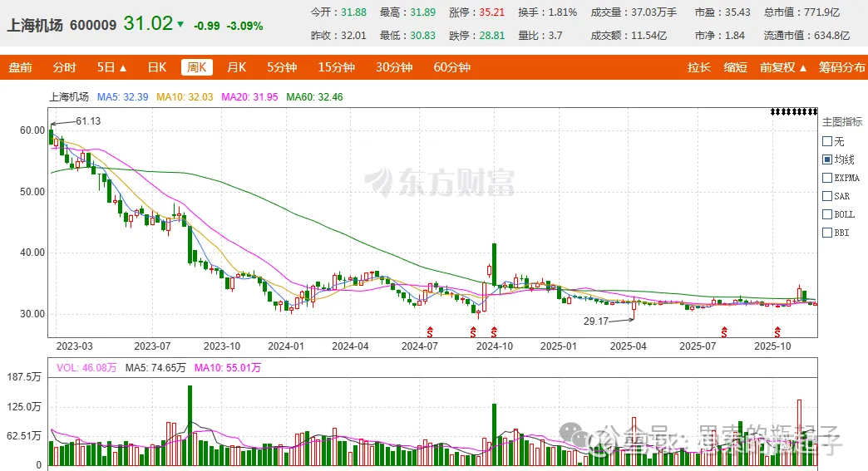Image resolution: width=868 pixels, height=471 pixels.
Task: Click the S marker below 2024-10 spike
Action: 494,331
